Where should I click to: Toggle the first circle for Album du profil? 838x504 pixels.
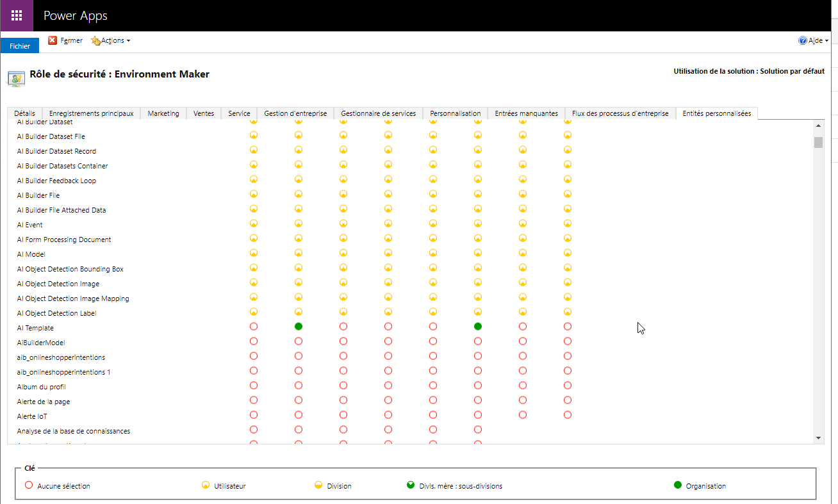point(254,386)
